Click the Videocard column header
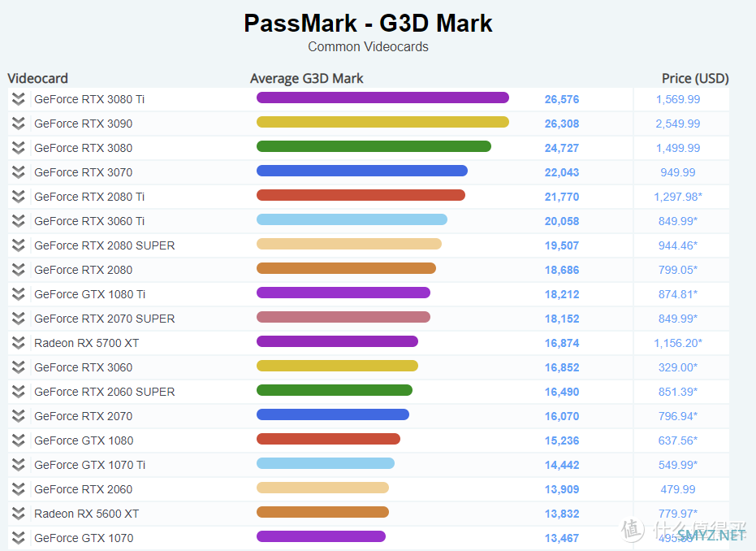Viewport: 756px width, 551px height. pos(37,78)
